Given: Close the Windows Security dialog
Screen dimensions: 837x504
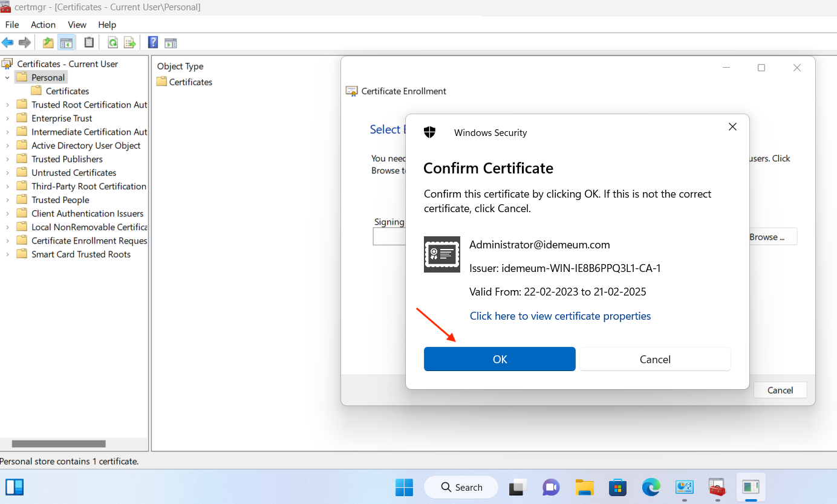Looking at the screenshot, I should (x=732, y=127).
